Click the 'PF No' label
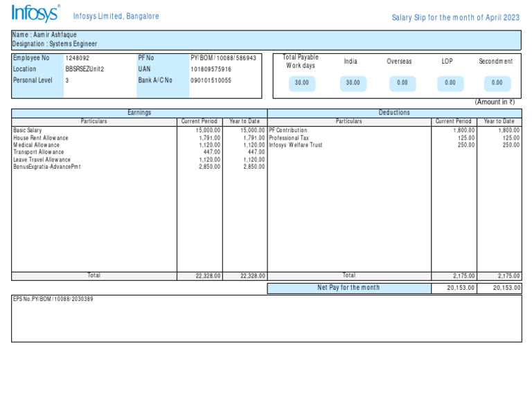 pyautogui.click(x=146, y=58)
